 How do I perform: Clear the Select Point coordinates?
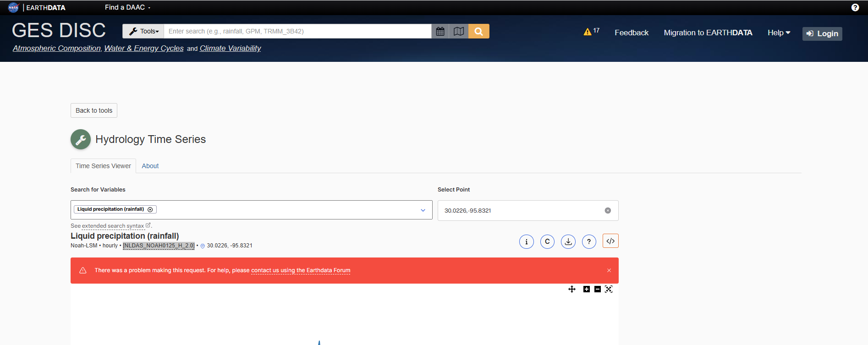(x=608, y=210)
